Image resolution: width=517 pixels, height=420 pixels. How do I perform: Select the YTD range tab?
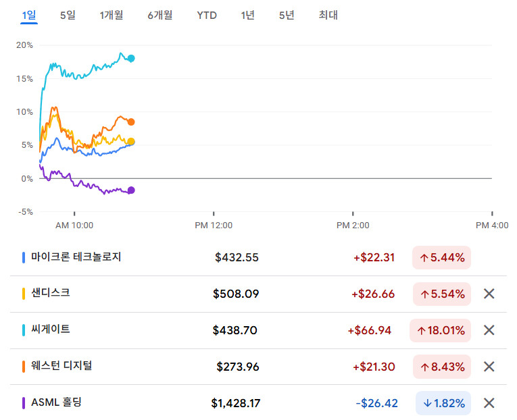pos(207,15)
